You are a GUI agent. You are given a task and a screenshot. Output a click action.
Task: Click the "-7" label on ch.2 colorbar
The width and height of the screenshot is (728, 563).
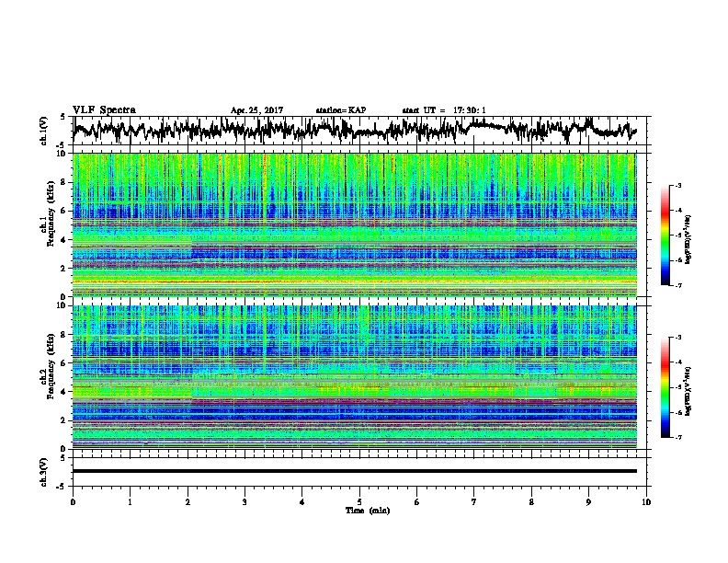pos(677,437)
